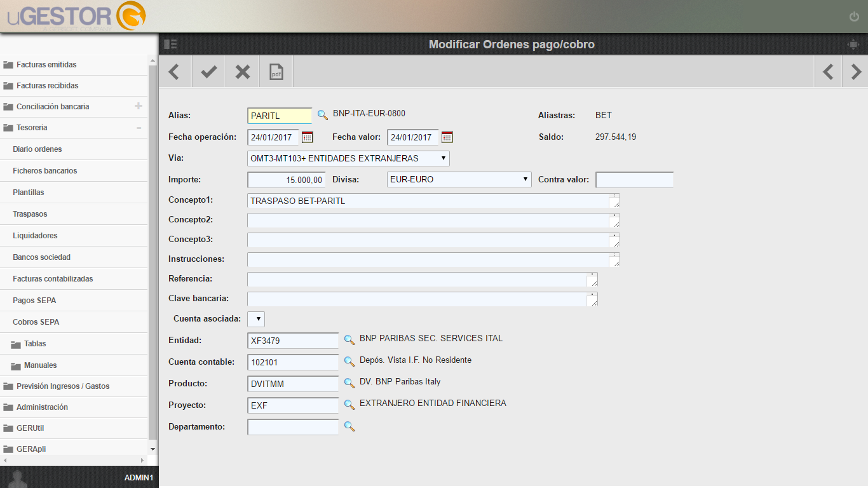Click the ADMIN1 user label
Viewport: 868px width, 488px height.
click(139, 477)
